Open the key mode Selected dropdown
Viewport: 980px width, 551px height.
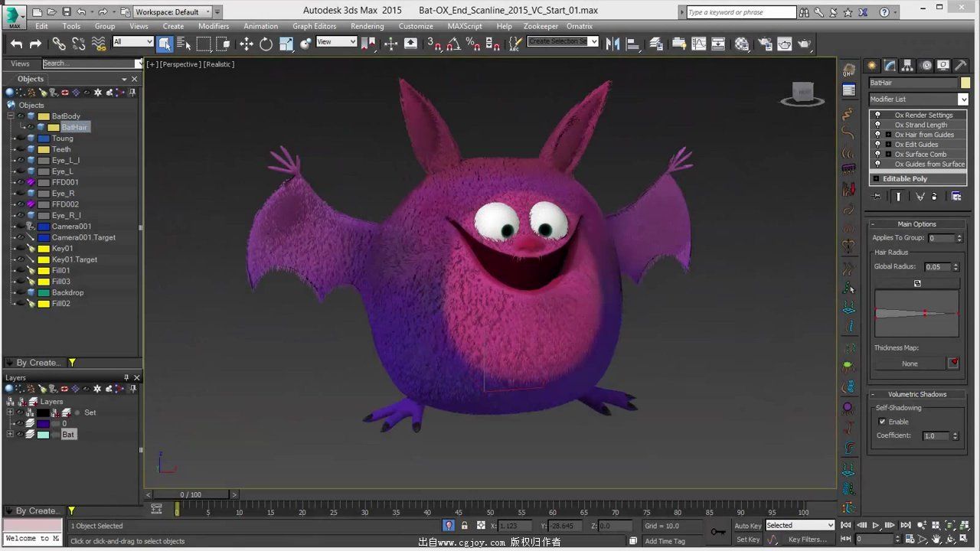point(799,526)
